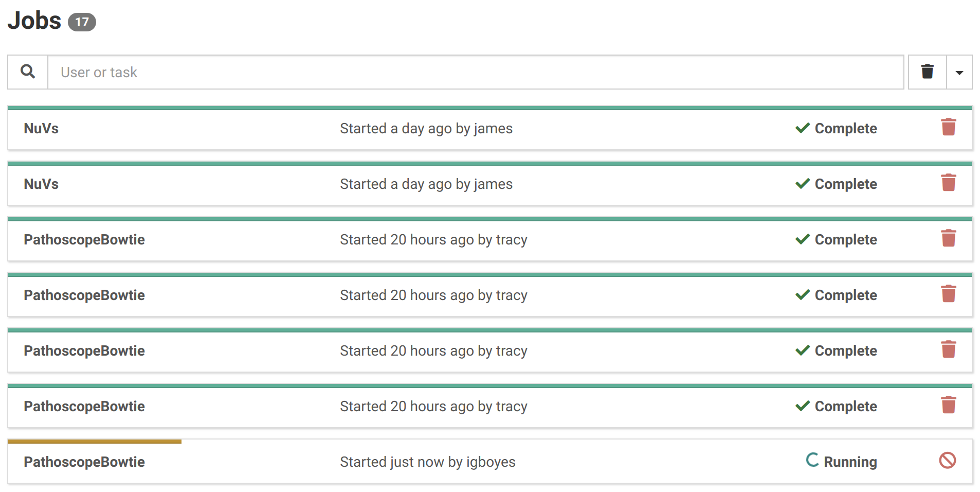Delete the second NuVs job

point(948,183)
